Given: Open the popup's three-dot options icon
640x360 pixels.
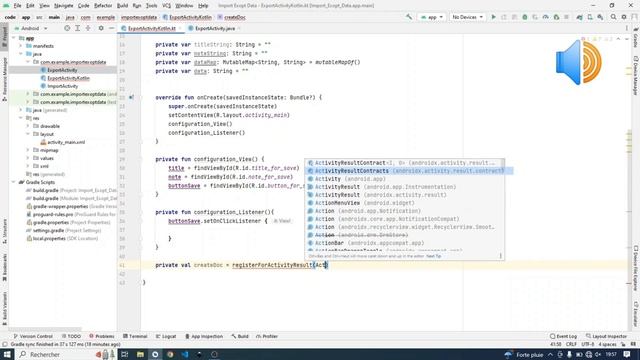Looking at the screenshot, I should (500, 256).
